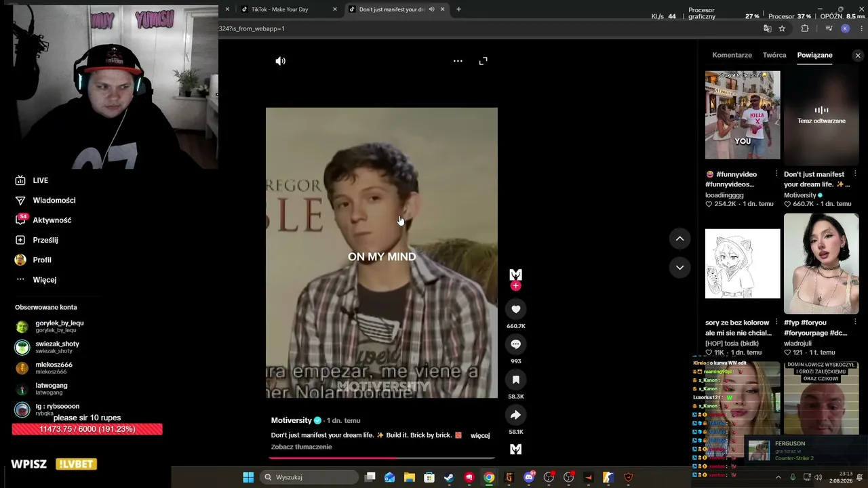Switch to the Komentarze tab
This screenshot has height=488, width=868.
pyautogui.click(x=732, y=55)
